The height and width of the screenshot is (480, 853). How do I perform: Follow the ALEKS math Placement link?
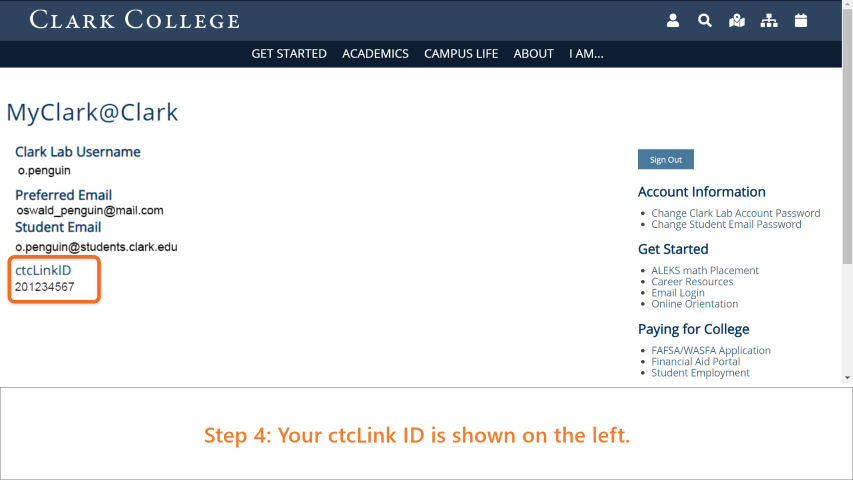[x=704, y=270]
